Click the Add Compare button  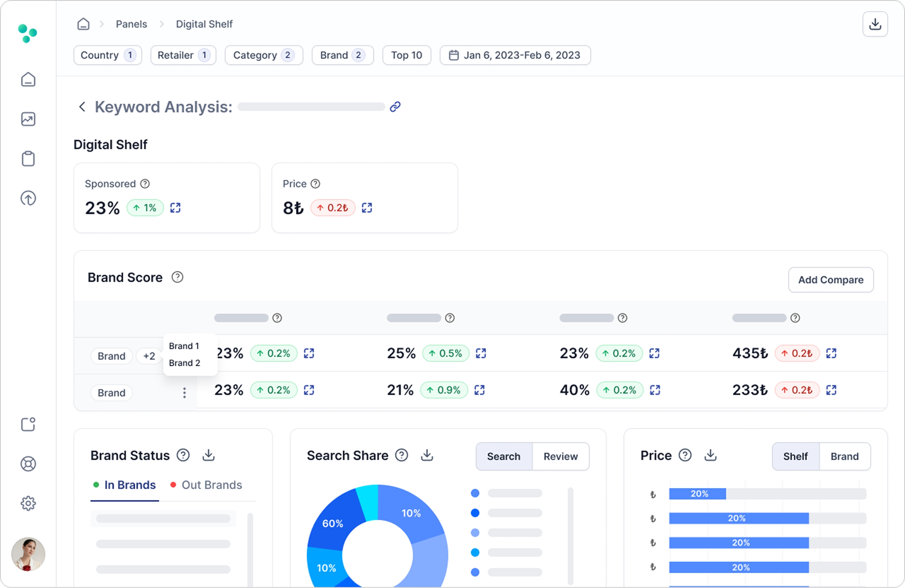(x=831, y=280)
